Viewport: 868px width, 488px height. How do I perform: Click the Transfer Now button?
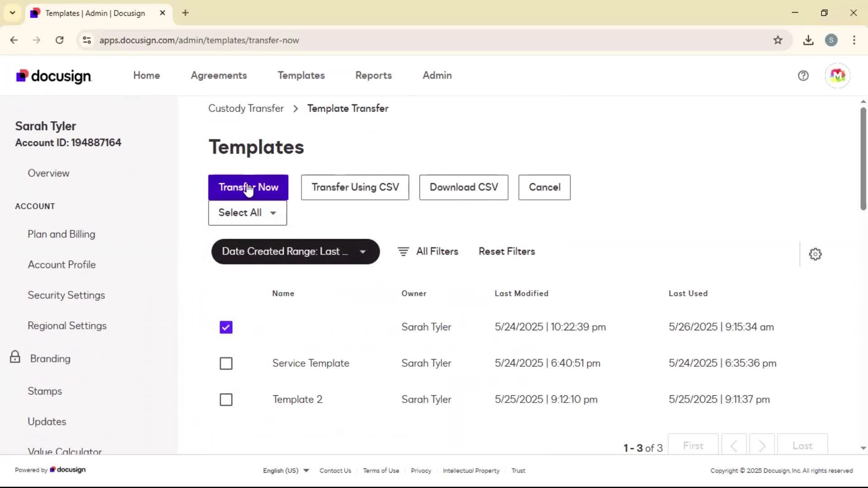248,188
